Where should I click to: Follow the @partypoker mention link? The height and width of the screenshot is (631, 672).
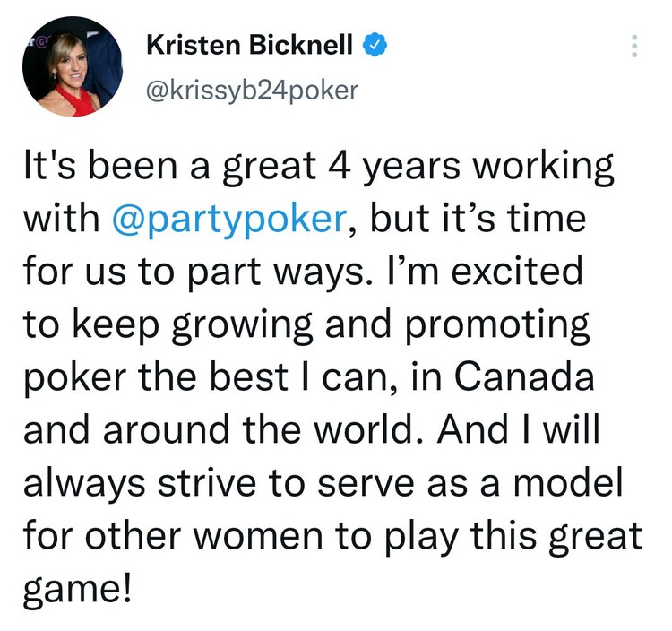(x=228, y=220)
